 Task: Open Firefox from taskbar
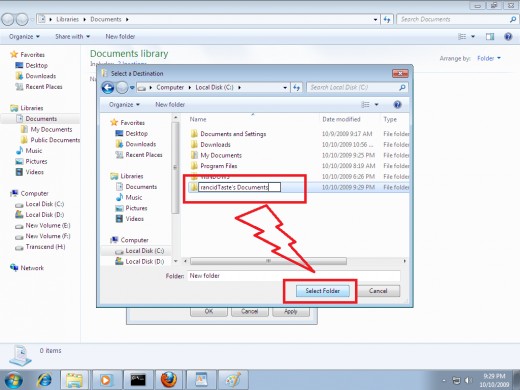(169, 380)
